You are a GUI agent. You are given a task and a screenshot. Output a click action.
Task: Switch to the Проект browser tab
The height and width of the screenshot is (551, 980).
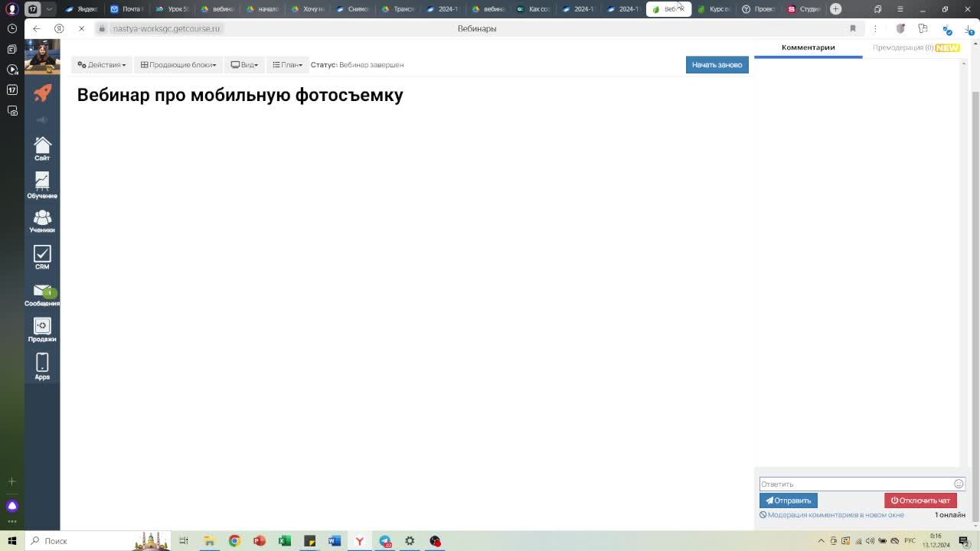(x=759, y=8)
